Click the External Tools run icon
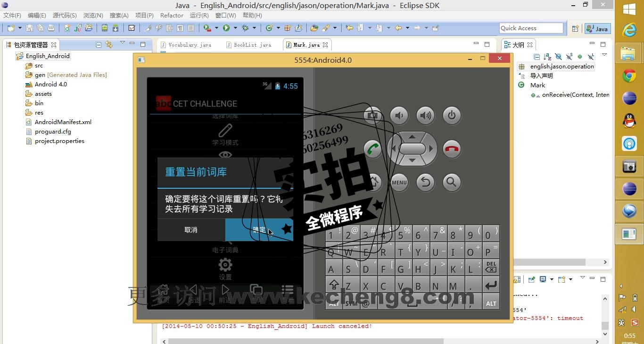Screen dimensions: 644x344 (x=207, y=28)
